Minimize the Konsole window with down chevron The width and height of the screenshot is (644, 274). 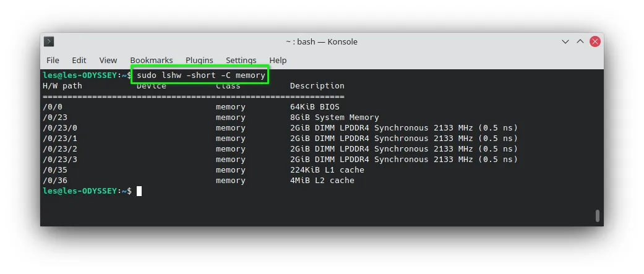(x=565, y=41)
